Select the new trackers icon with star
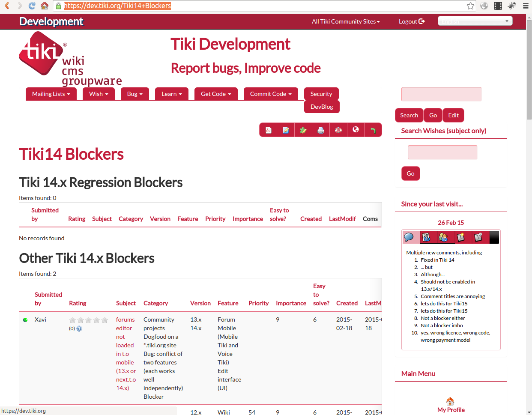The width and height of the screenshot is (532, 415). pyautogui.click(x=461, y=237)
